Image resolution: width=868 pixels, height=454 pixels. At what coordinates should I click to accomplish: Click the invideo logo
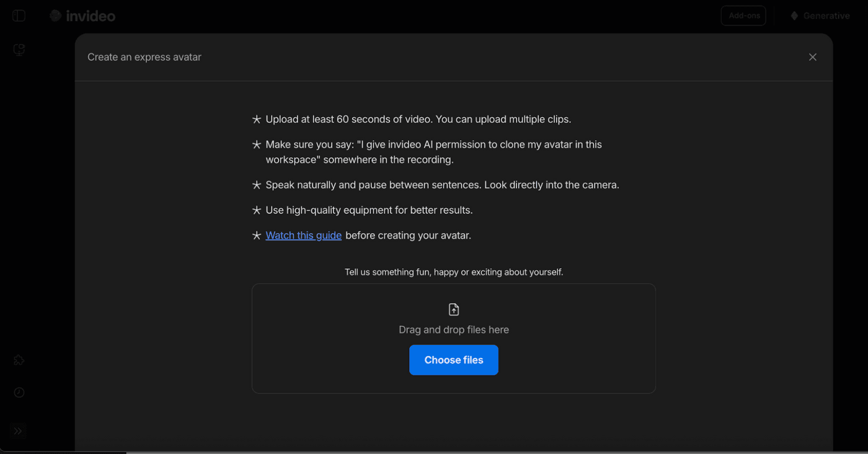[x=83, y=16]
